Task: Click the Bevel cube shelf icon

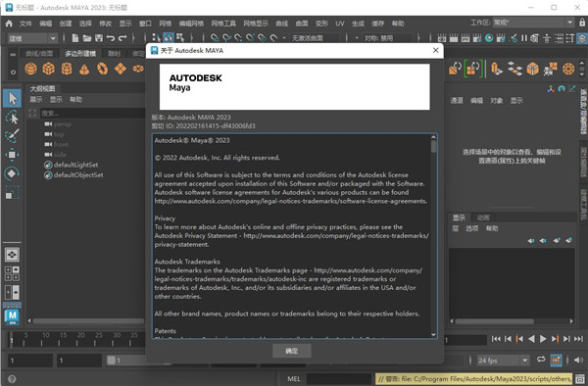Action: (x=532, y=69)
